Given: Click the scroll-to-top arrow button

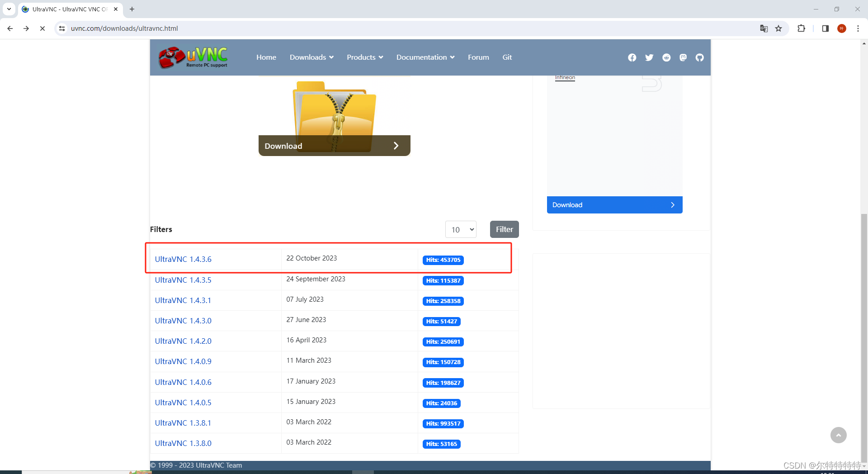Looking at the screenshot, I should coord(839,435).
